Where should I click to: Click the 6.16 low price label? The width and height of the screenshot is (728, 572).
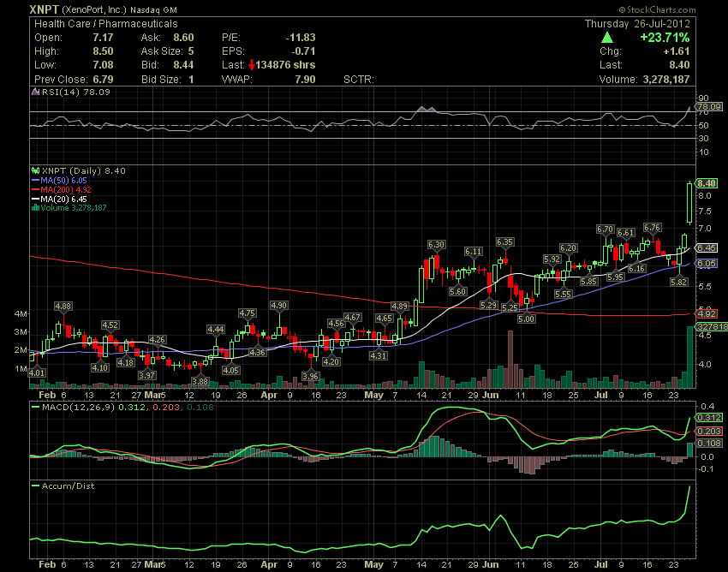coord(636,268)
